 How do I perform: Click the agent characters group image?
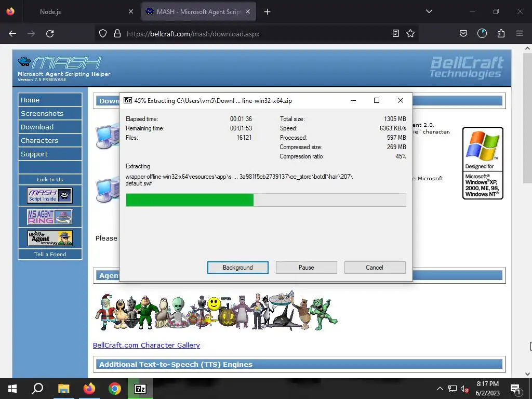(x=216, y=311)
